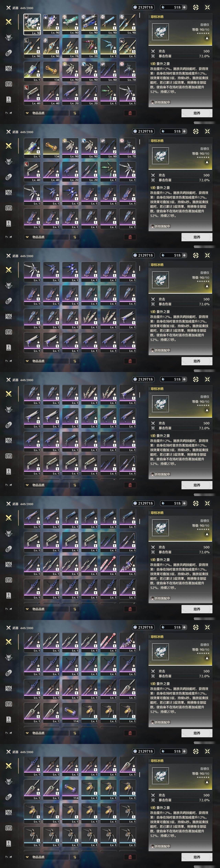Viewport: 220px width, 868px height.
Task: Click the 培养 button in topmost panel
Action: coord(197,113)
